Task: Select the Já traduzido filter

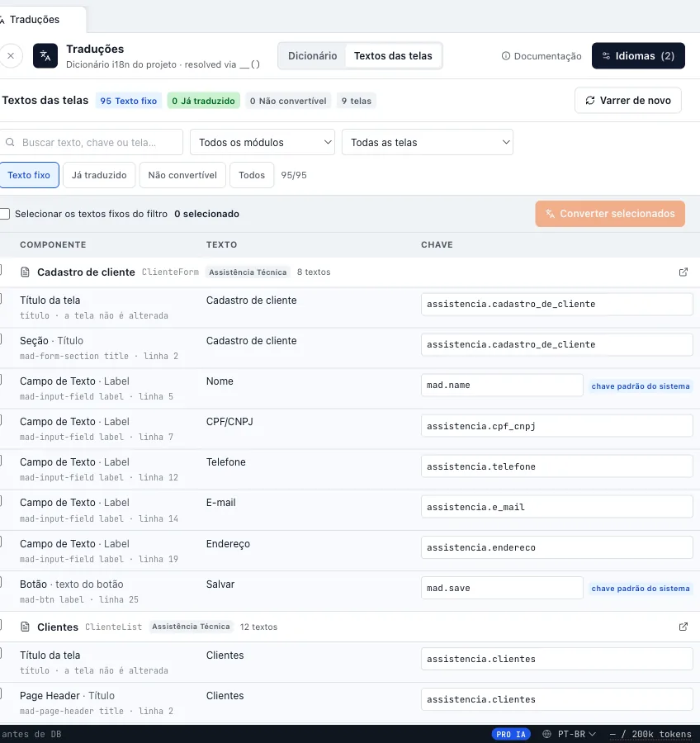Action: click(99, 175)
